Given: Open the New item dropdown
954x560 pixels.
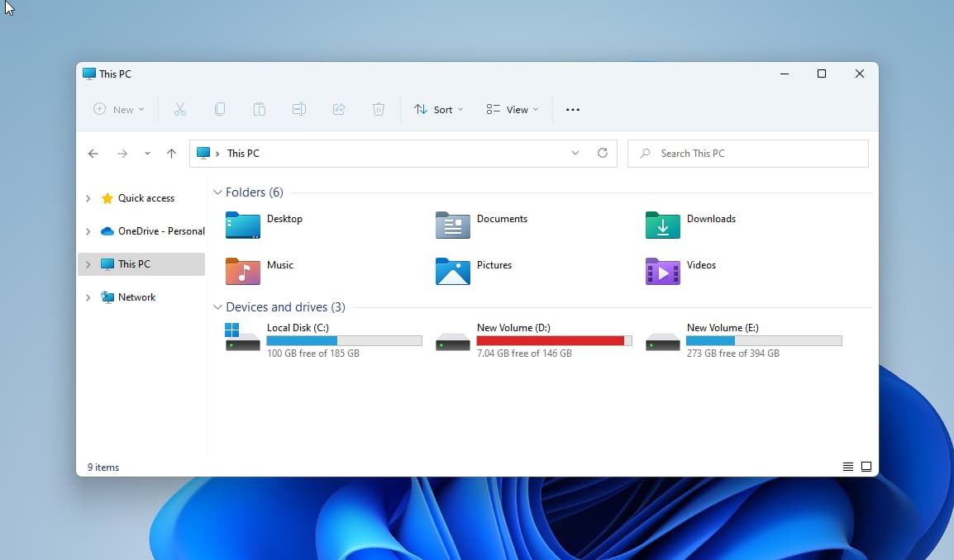Looking at the screenshot, I should click(119, 108).
